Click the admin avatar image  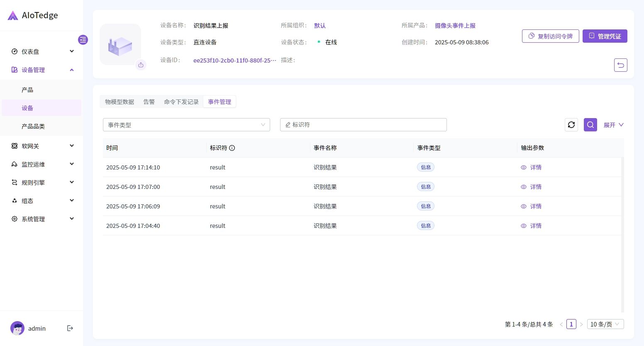(x=17, y=328)
